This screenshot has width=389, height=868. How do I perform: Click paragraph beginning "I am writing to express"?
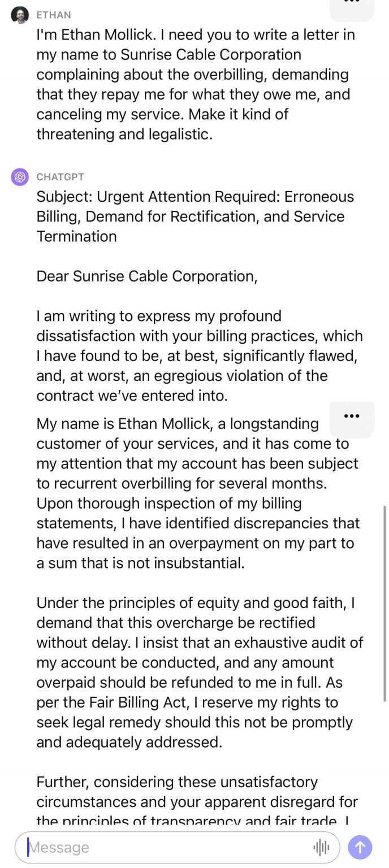coord(200,356)
